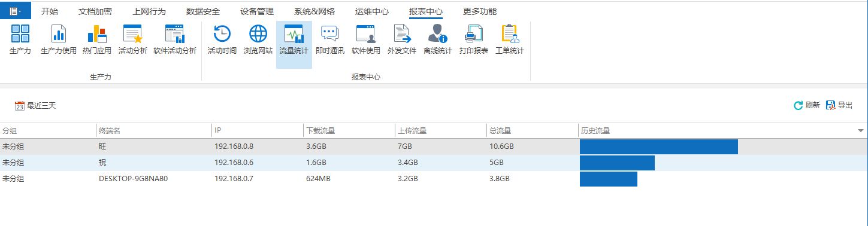This screenshot has height=226, width=868.
Task: Click the 10.6GB total traffic cell
Action: [x=501, y=146]
